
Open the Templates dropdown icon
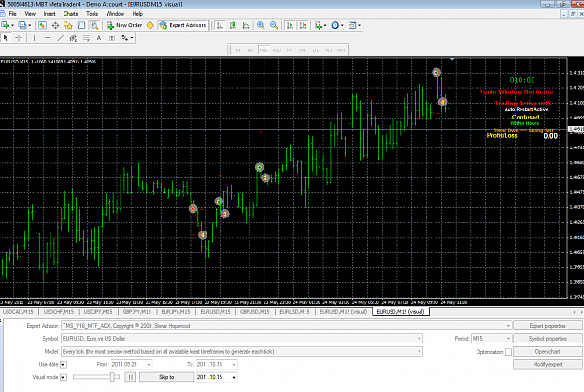click(x=354, y=25)
